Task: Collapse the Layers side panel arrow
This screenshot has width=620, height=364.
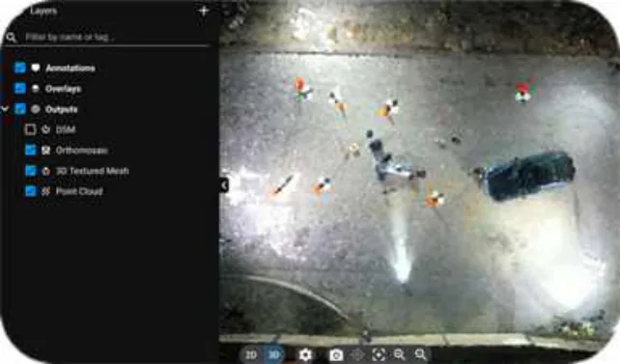Action: point(224,185)
